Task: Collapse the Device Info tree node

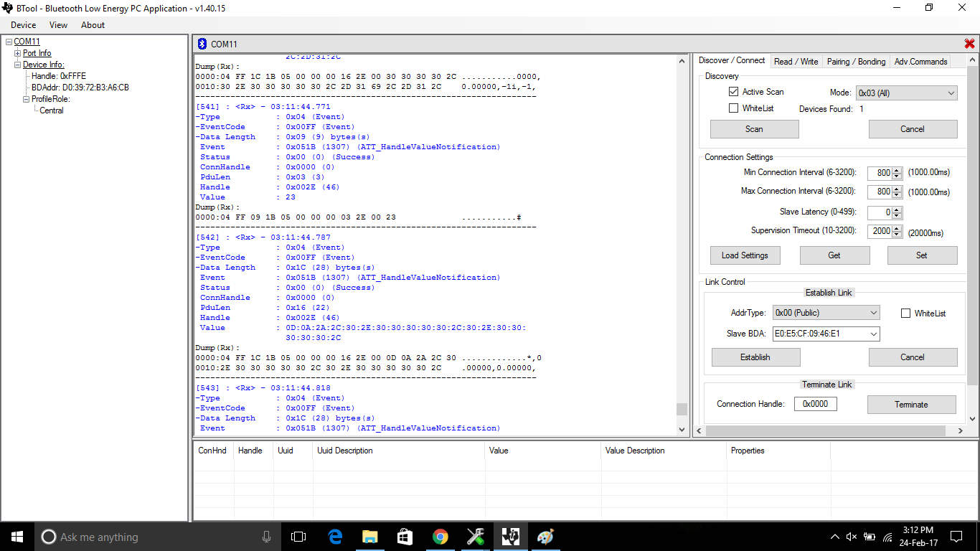Action: click(x=18, y=65)
